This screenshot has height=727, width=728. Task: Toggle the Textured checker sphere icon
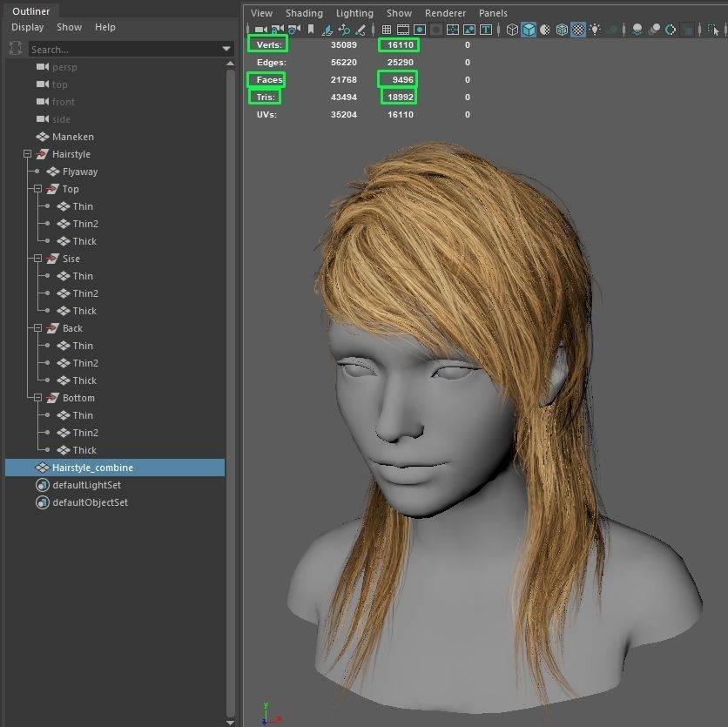pos(578,30)
